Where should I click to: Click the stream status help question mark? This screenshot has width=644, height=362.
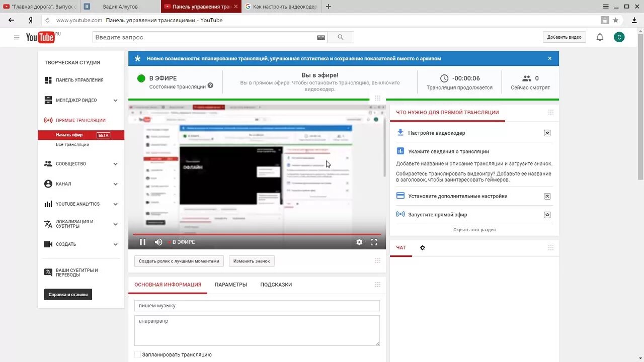210,85
